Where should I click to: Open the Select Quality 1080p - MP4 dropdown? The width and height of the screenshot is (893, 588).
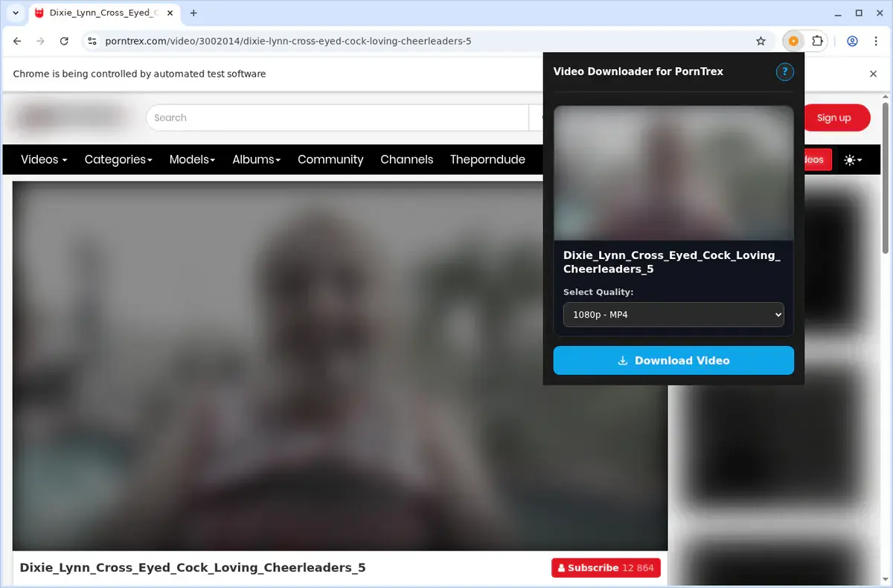(673, 315)
